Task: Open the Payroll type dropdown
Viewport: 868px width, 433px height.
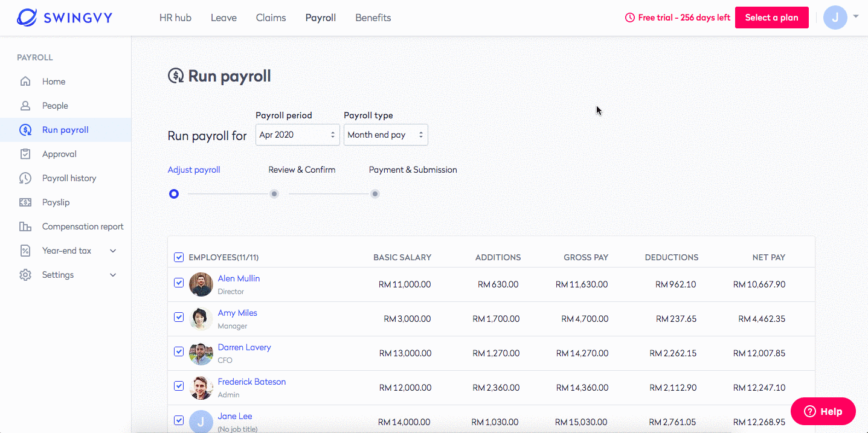Action: pyautogui.click(x=386, y=135)
